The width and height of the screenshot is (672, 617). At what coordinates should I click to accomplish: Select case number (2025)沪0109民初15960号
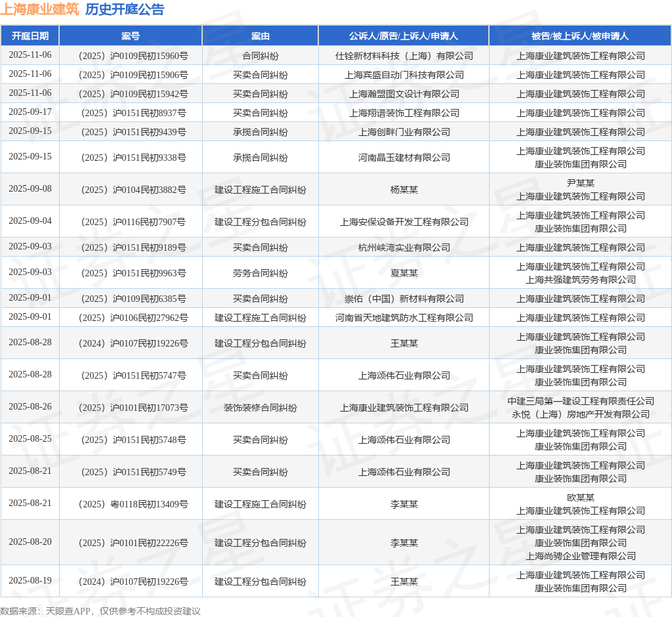pos(133,56)
